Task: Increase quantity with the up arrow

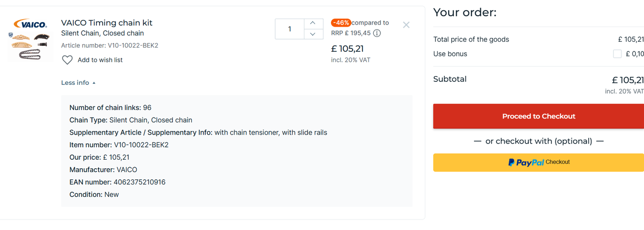Action: click(x=313, y=23)
